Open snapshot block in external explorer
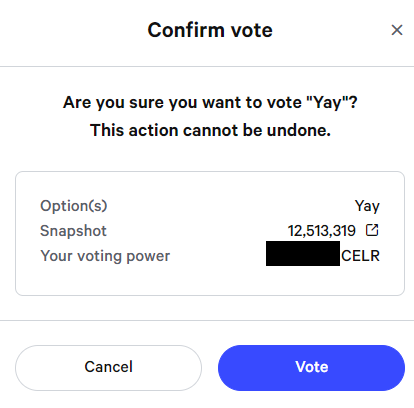The height and width of the screenshot is (408, 414). point(372,230)
